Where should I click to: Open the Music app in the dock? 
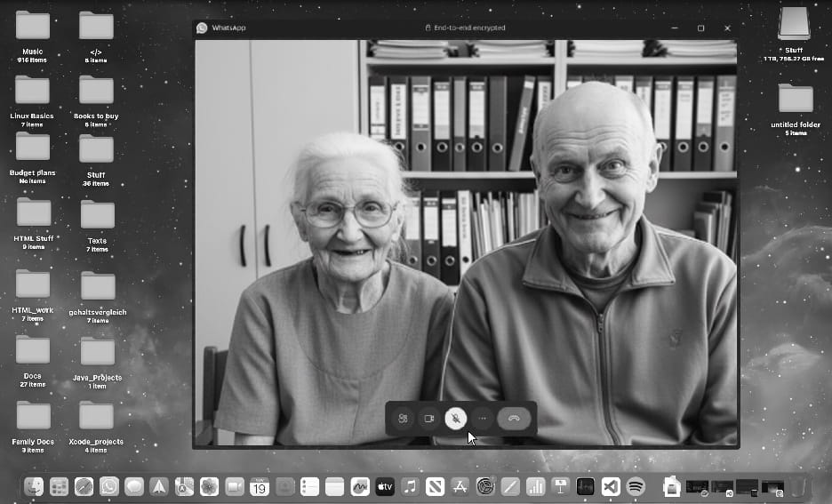[410, 486]
